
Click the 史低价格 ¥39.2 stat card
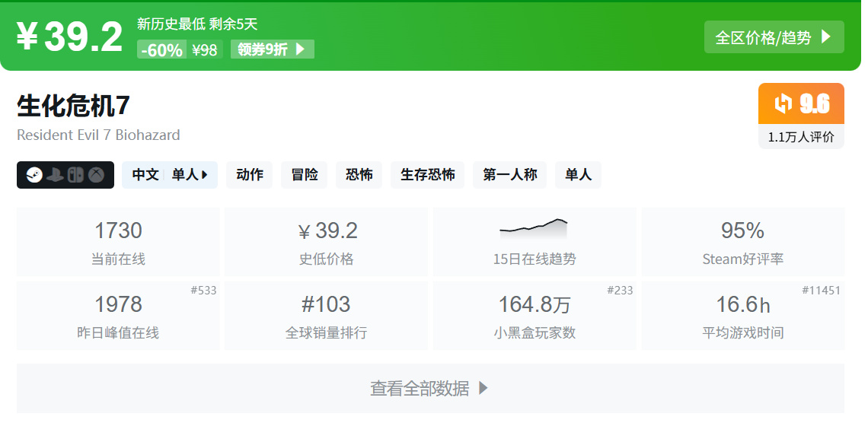pyautogui.click(x=326, y=242)
